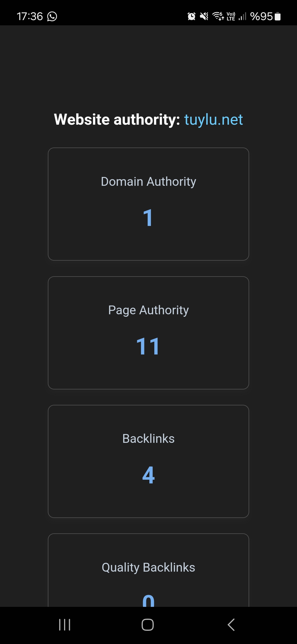This screenshot has height=644, width=297.
Task: Select the Backlinks label
Action: pyautogui.click(x=148, y=439)
